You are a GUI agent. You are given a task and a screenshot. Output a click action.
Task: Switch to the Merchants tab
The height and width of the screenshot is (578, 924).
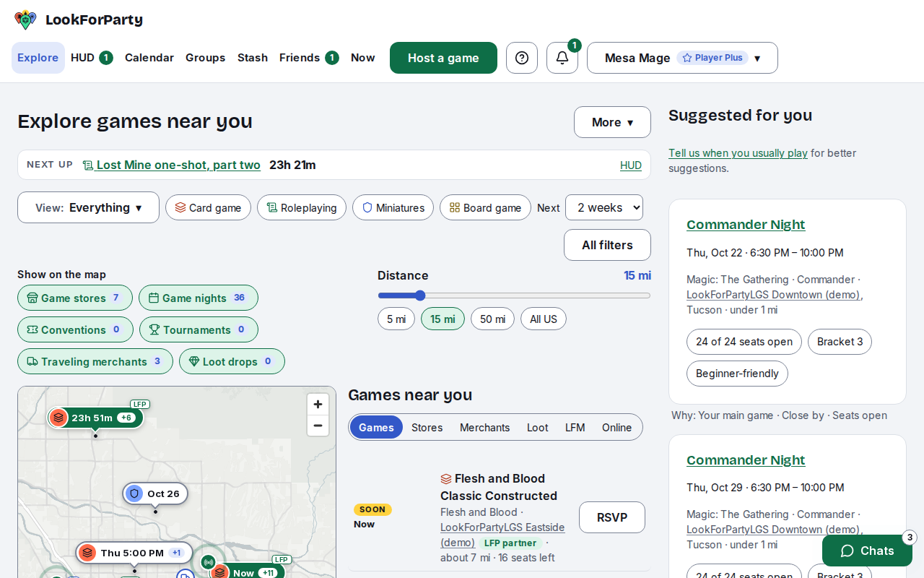(485, 427)
